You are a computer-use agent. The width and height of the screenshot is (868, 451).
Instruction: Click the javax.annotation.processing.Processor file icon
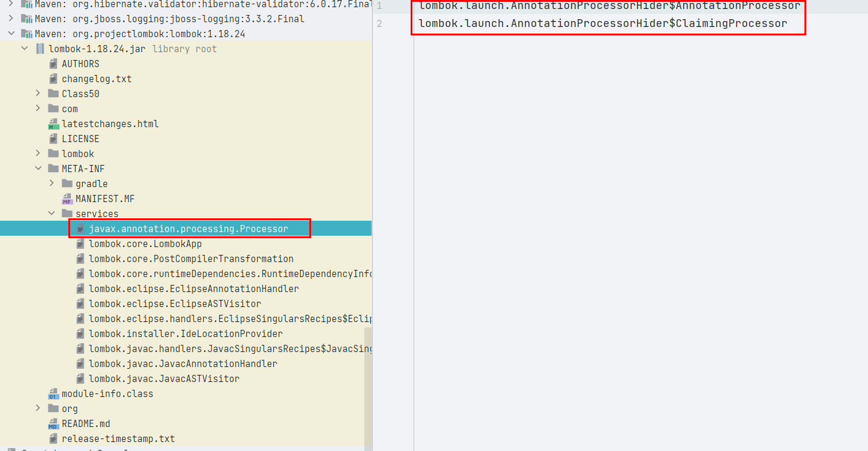[80, 228]
